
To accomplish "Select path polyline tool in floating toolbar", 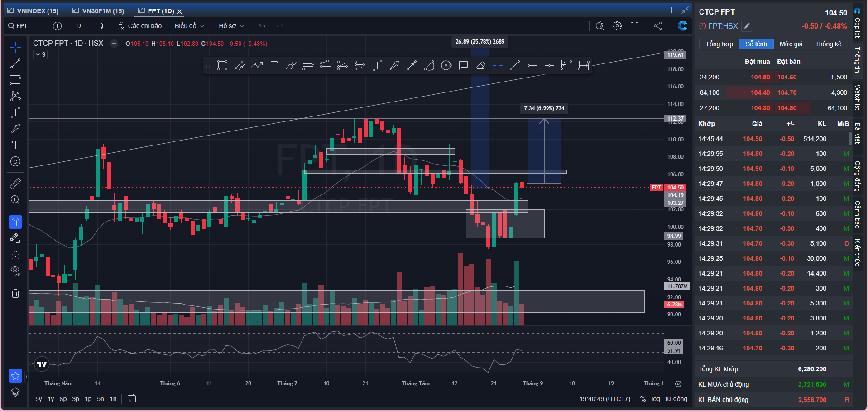I will click(257, 66).
